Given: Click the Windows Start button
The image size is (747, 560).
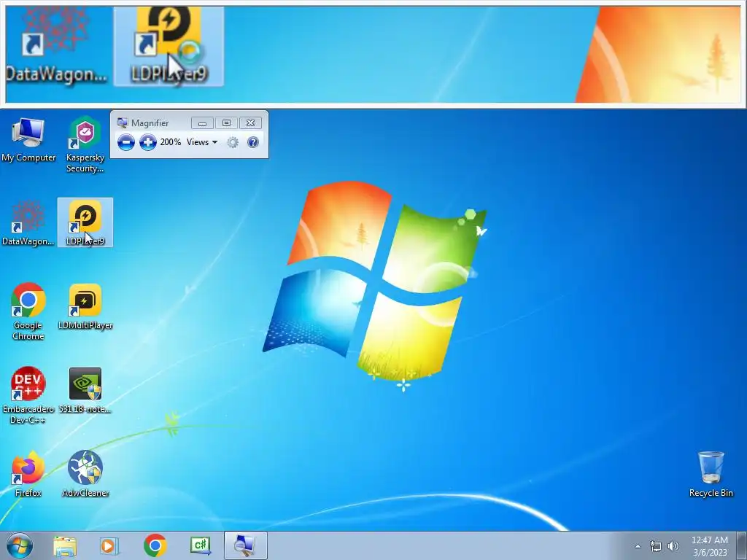Looking at the screenshot, I should tap(19, 545).
